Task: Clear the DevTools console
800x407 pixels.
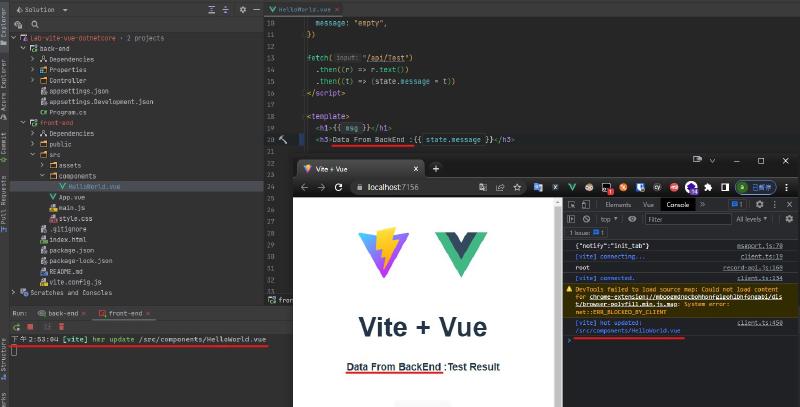Action: point(586,219)
